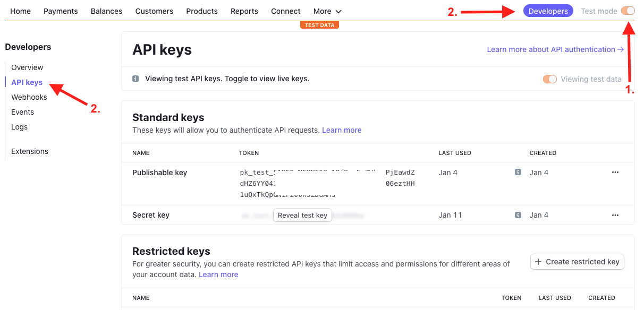The height and width of the screenshot is (310, 644).
Task: Click info icon in Publishable key row
Action: 518,173
